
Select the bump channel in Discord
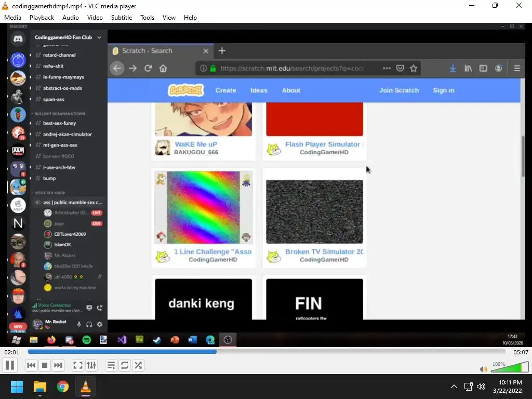point(49,178)
